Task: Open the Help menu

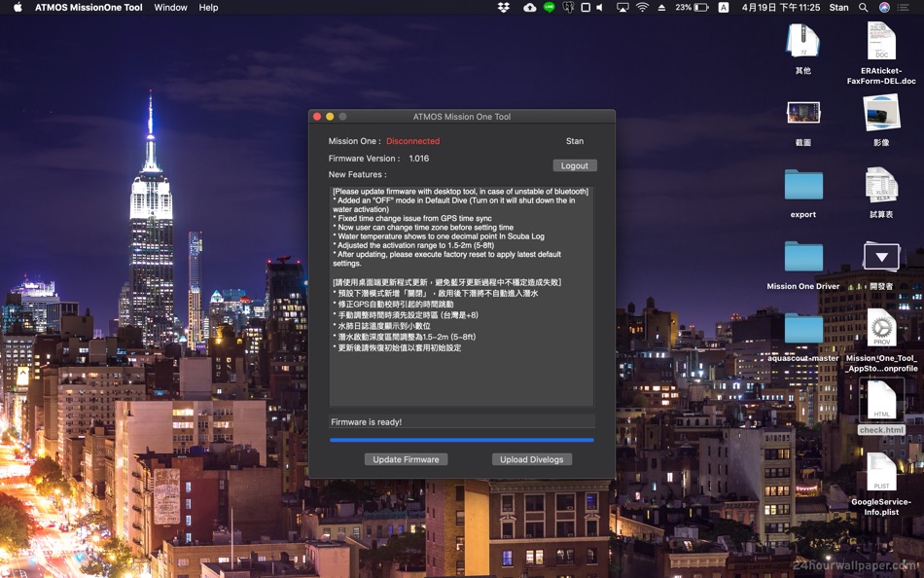Action: click(x=208, y=8)
